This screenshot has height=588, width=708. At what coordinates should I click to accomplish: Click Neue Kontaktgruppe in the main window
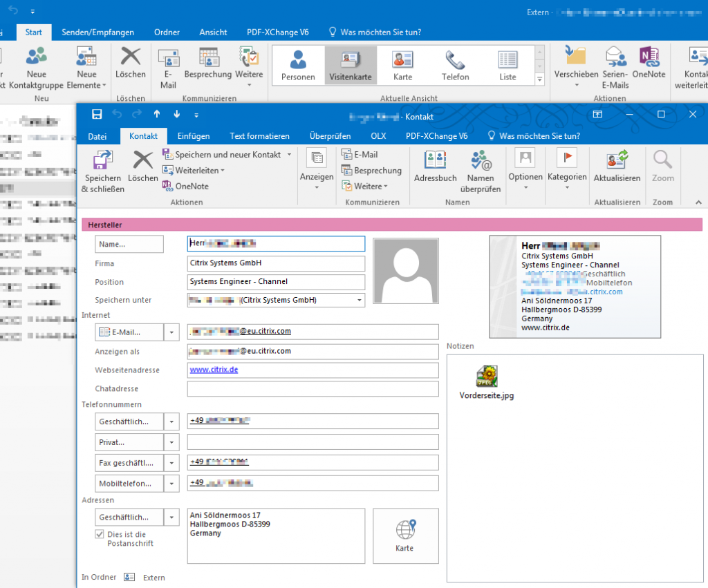click(x=36, y=68)
